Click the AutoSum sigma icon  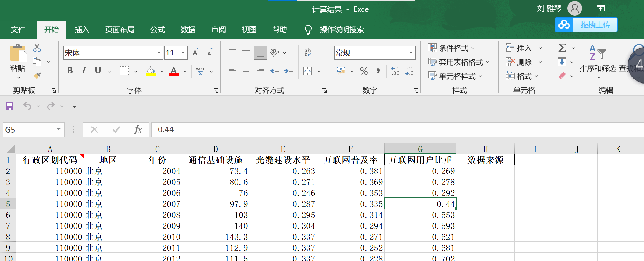pyautogui.click(x=562, y=48)
